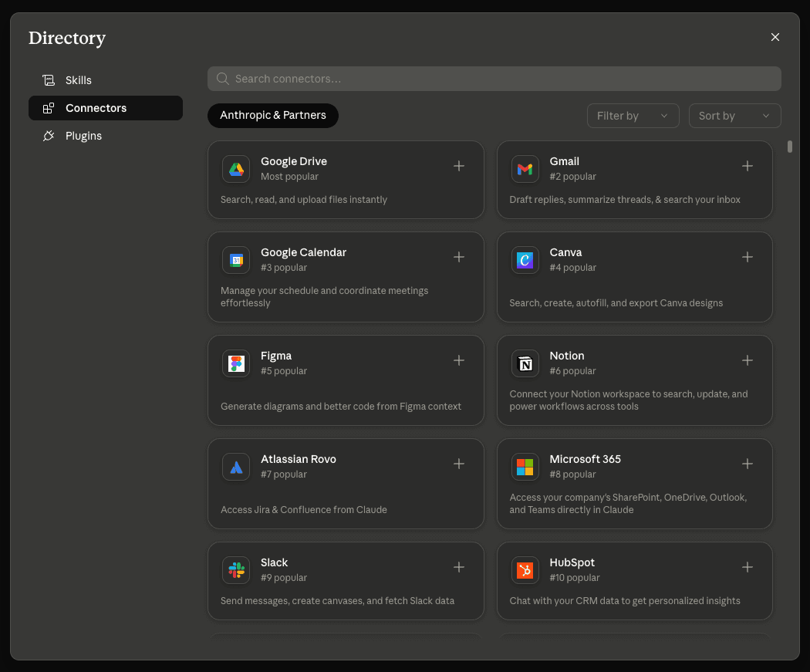
Task: Click 'Draft replies, summarize threads' description
Action: click(x=625, y=199)
